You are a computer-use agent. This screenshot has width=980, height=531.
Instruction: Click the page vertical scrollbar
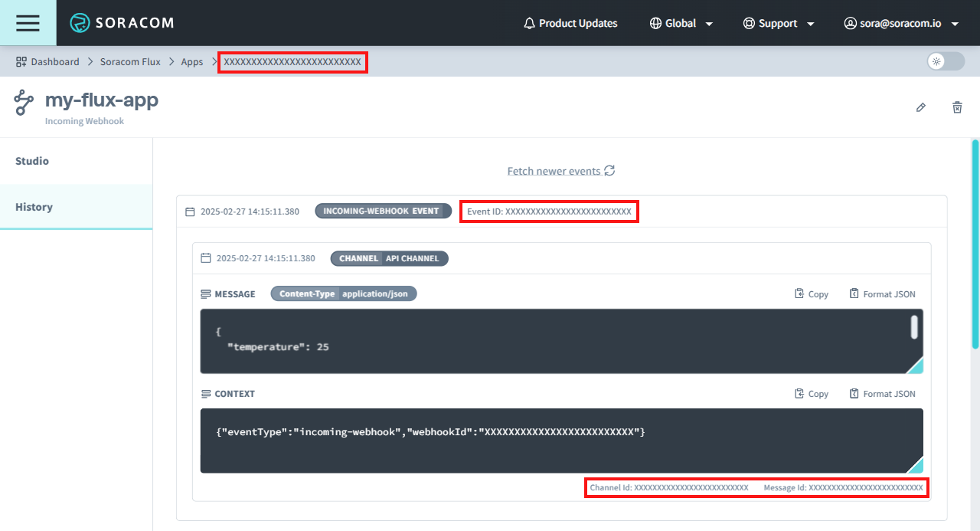[x=975, y=245]
